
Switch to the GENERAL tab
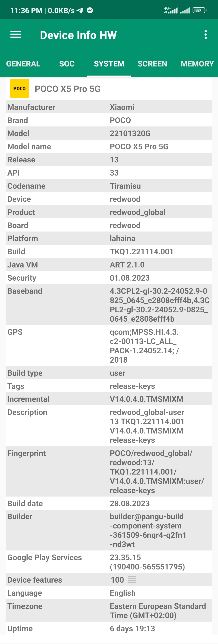pos(23,64)
